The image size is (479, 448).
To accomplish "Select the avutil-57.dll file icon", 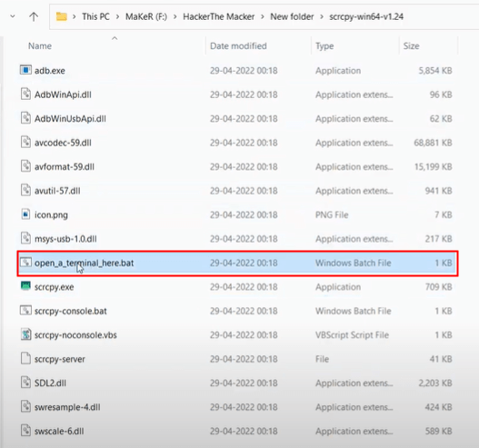I will [25, 190].
